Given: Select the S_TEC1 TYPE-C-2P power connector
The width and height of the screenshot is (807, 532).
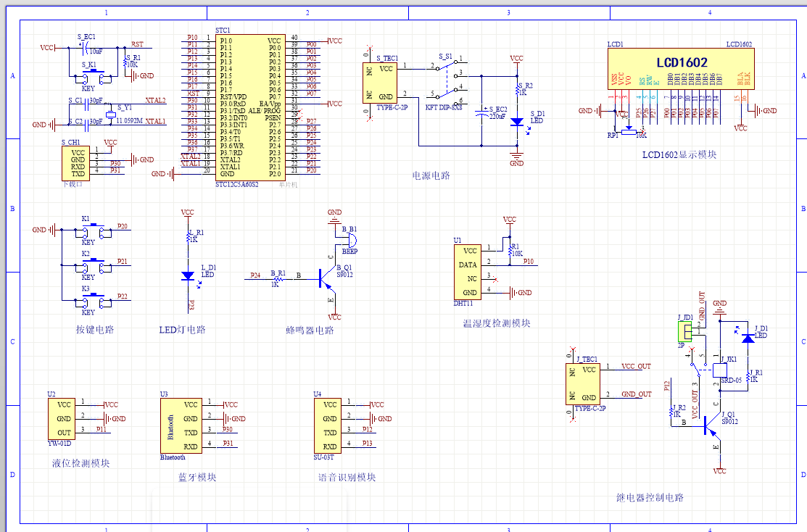Looking at the screenshot, I should [380, 83].
